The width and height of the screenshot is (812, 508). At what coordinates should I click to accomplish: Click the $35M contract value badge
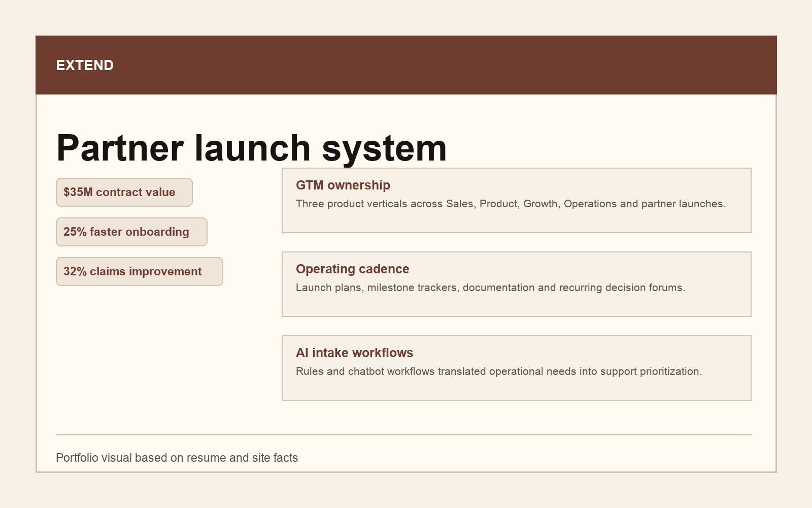[x=124, y=193]
